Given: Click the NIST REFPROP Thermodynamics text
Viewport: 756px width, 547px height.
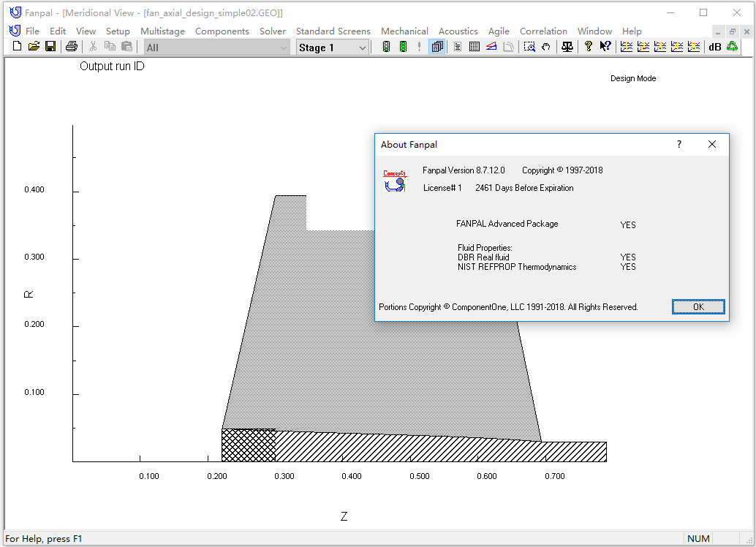Looking at the screenshot, I should click(517, 267).
